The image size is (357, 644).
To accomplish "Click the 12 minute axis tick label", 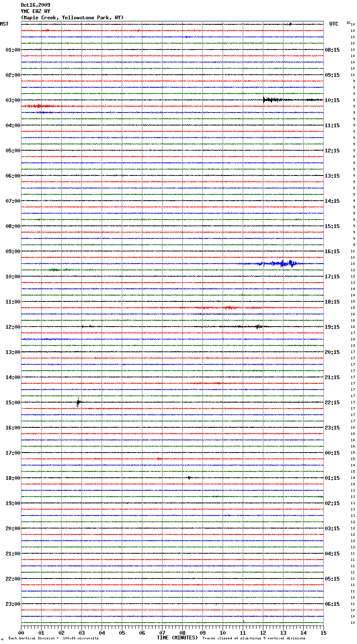I will tap(263, 632).
